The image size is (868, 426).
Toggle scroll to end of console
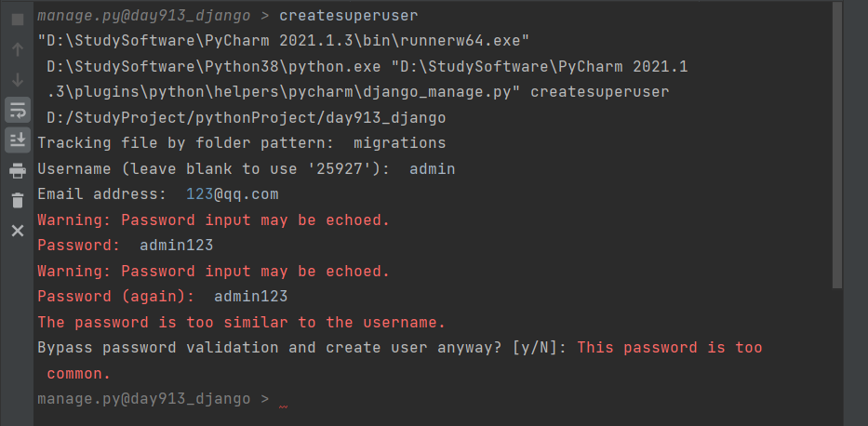17,140
